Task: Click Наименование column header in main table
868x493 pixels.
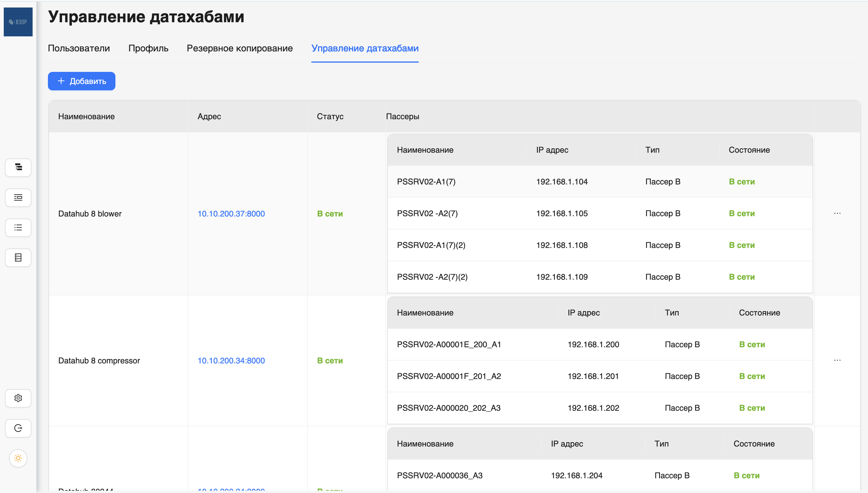Action: coord(86,117)
